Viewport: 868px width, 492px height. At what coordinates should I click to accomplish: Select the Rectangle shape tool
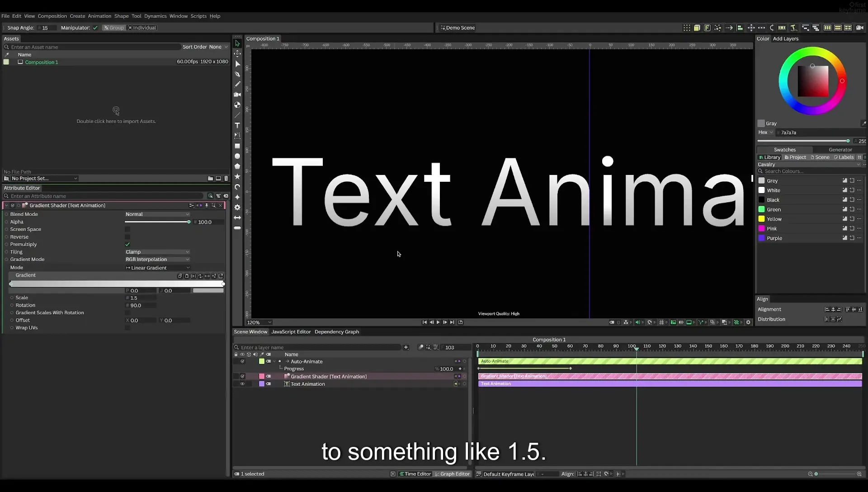(237, 146)
